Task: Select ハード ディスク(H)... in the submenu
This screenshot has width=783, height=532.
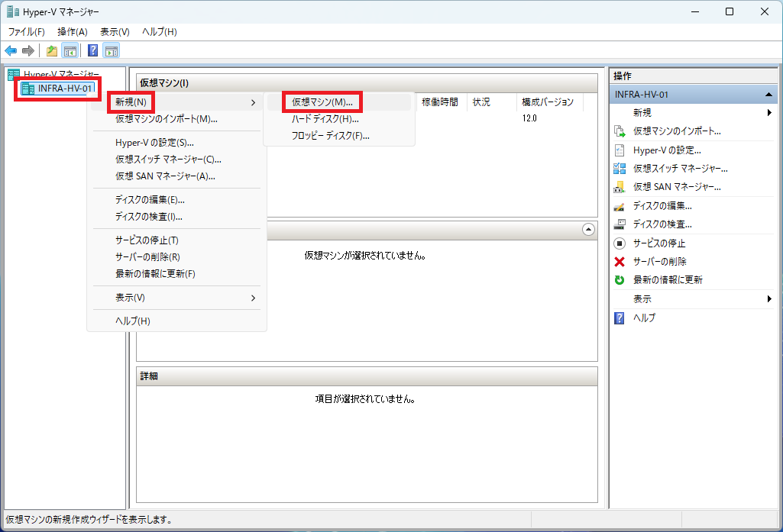Action: 339,119
